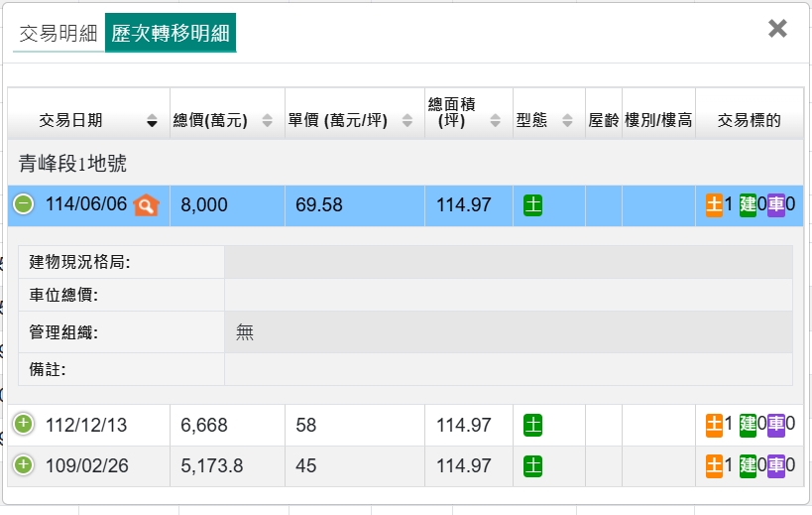Click the house magnifier icon beside 114/06/06
The image size is (812, 515).
(x=146, y=205)
